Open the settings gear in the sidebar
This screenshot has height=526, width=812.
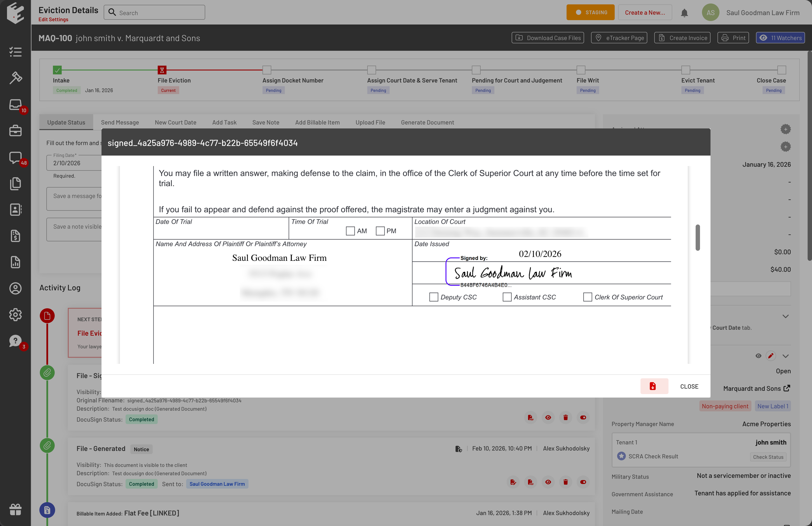click(x=15, y=314)
